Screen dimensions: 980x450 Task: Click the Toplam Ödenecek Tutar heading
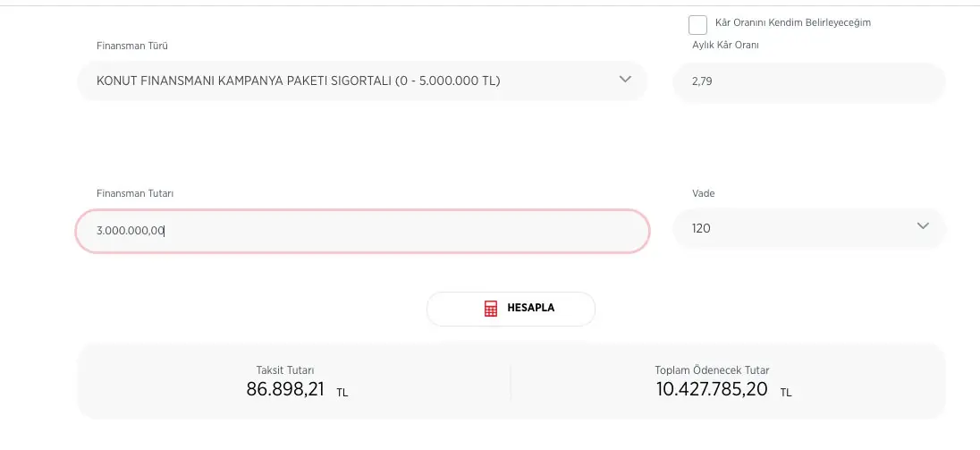point(712,370)
